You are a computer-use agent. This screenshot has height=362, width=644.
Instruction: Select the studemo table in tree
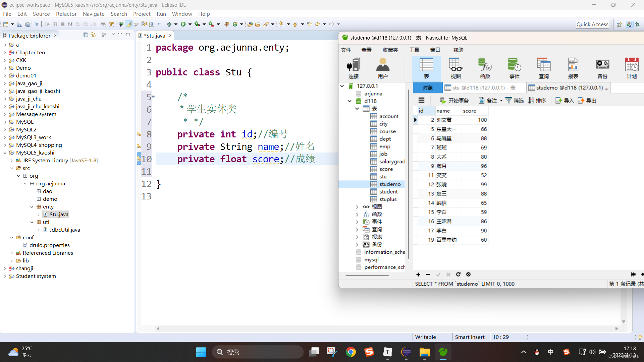click(x=390, y=184)
